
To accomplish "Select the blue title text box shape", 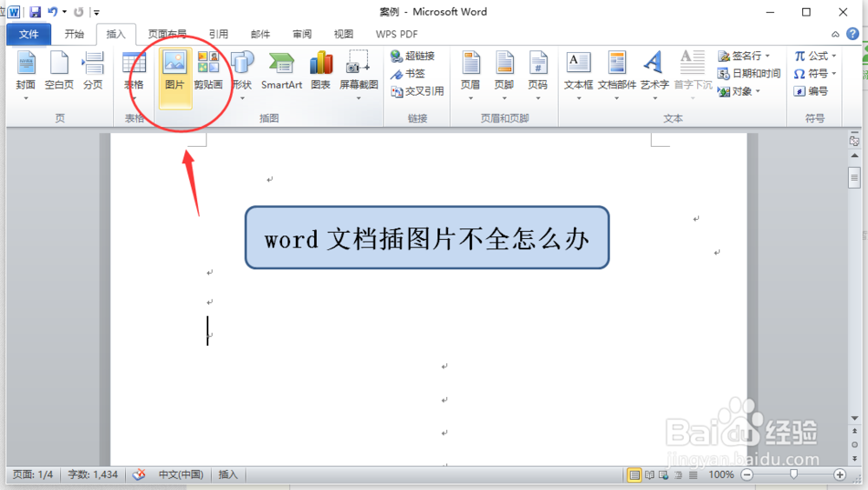I will pos(427,238).
